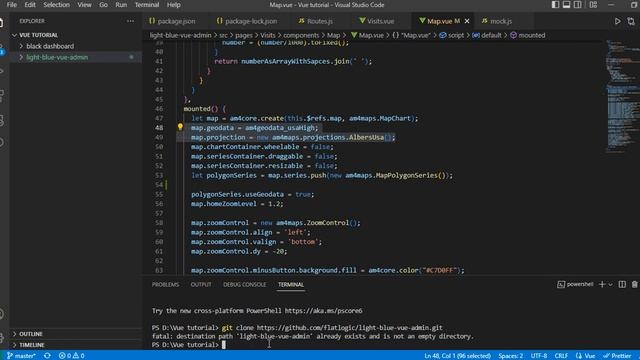640x360 pixels.
Task: Expand the OUTLINE section
Action: coord(31,334)
